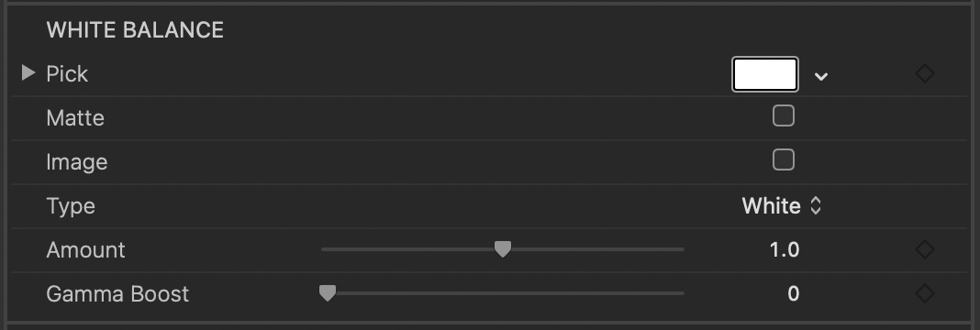Add keyframe diamond for Pick

(x=924, y=73)
